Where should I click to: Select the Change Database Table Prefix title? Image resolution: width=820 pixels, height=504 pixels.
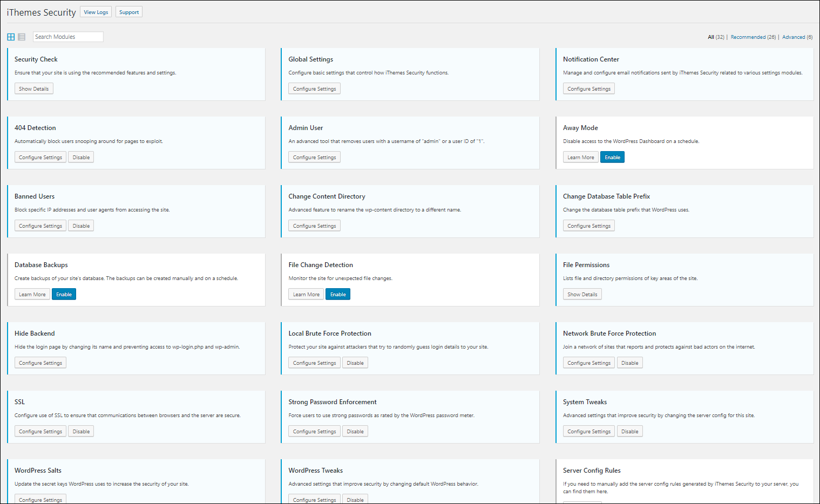pyautogui.click(x=606, y=196)
